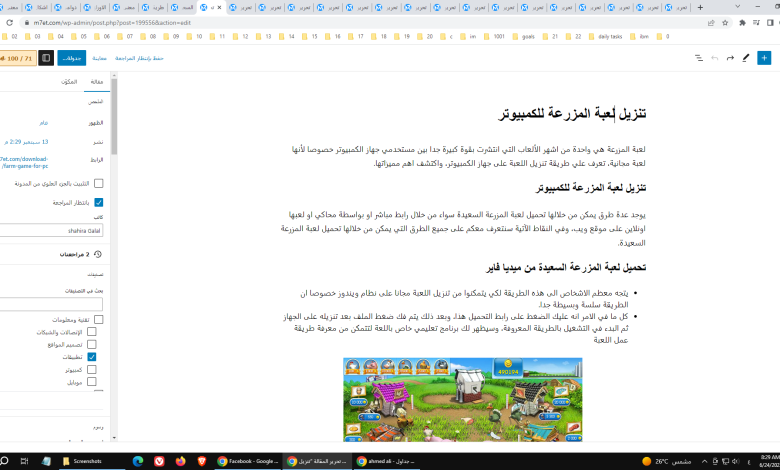Click the share page icon in address bar
The image size is (780, 470).
[711, 22]
